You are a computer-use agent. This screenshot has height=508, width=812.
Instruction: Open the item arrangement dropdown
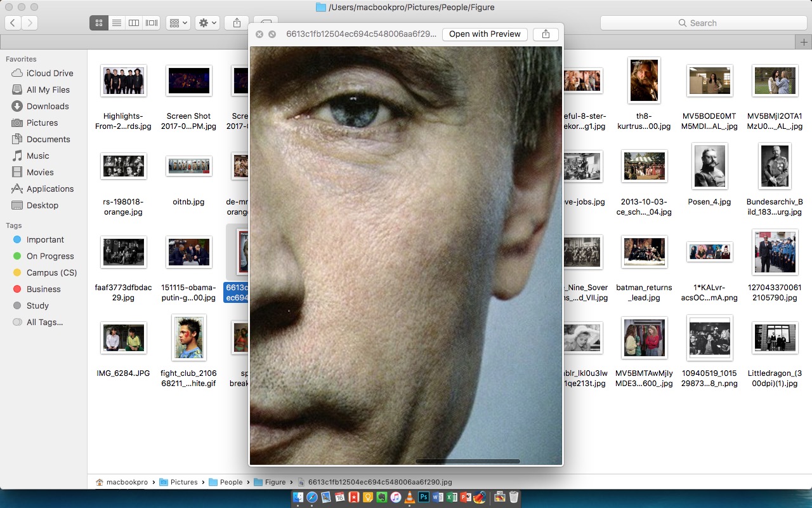tap(178, 23)
